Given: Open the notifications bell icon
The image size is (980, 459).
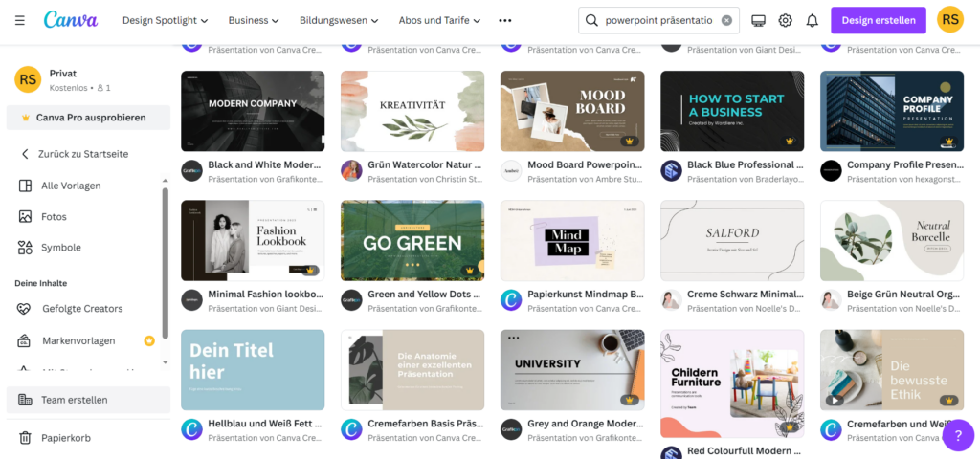Looking at the screenshot, I should (x=812, y=20).
